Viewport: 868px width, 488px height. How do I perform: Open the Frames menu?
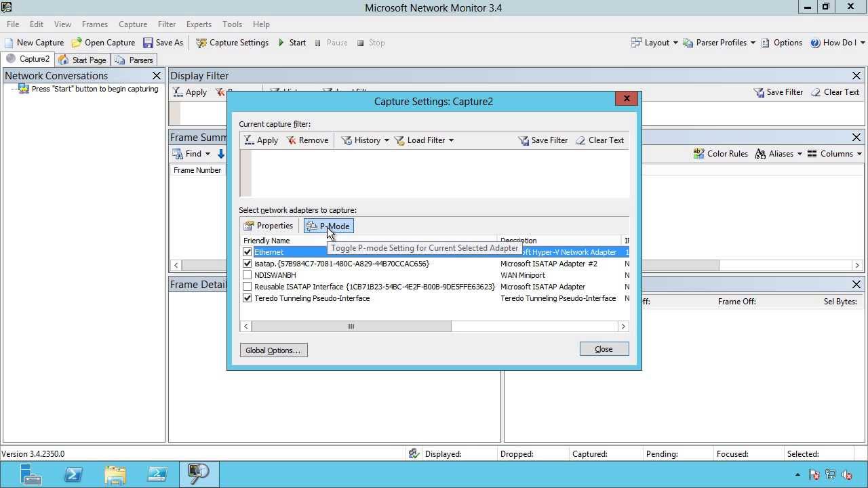(95, 24)
